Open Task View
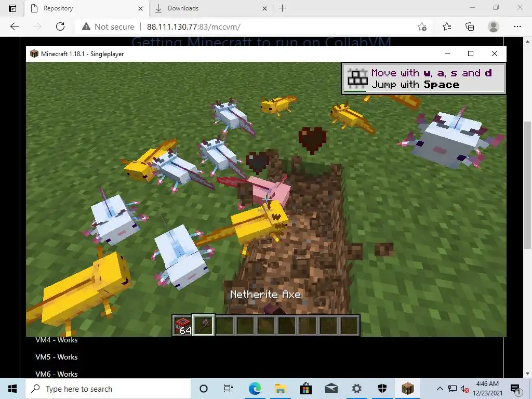The width and height of the screenshot is (532, 399). coord(229,389)
